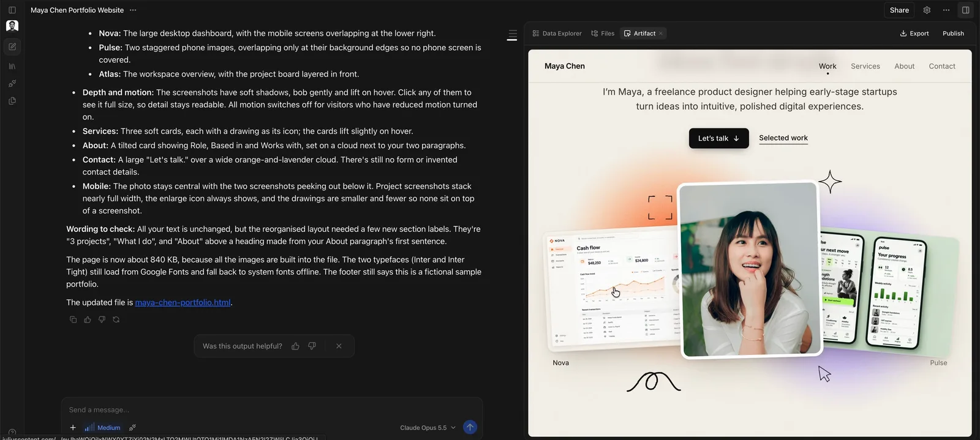Image resolution: width=980 pixels, height=440 pixels.
Task: Click the plus attach button in composer
Action: [73, 428]
